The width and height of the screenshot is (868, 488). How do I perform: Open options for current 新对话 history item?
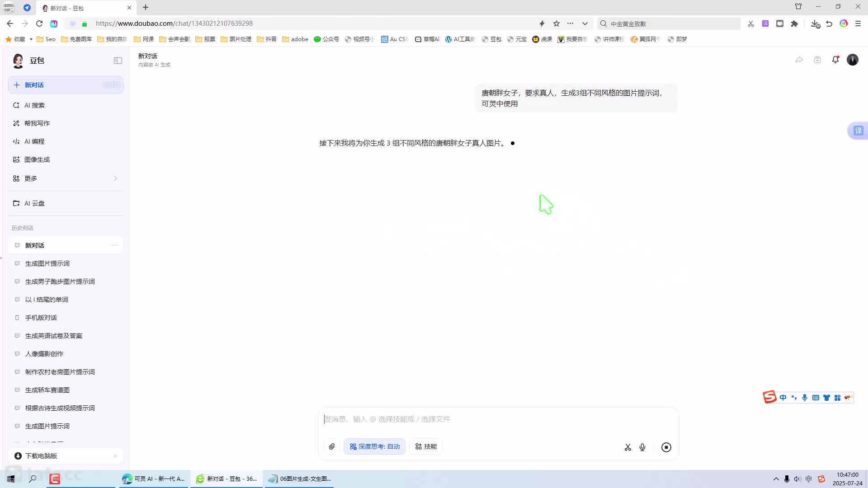point(115,245)
